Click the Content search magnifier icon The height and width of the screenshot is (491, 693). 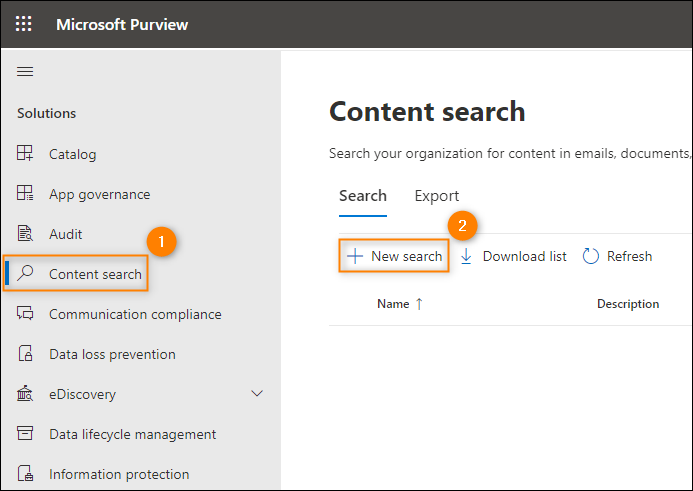26,274
